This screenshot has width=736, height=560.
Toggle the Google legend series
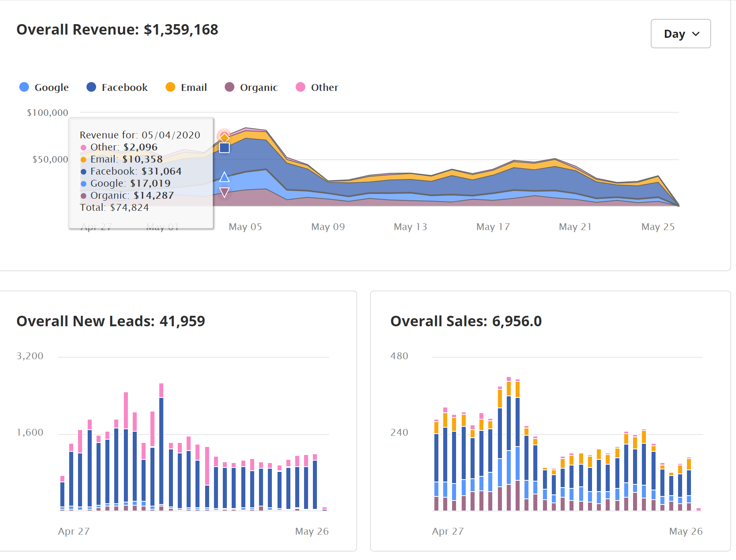pyautogui.click(x=44, y=87)
